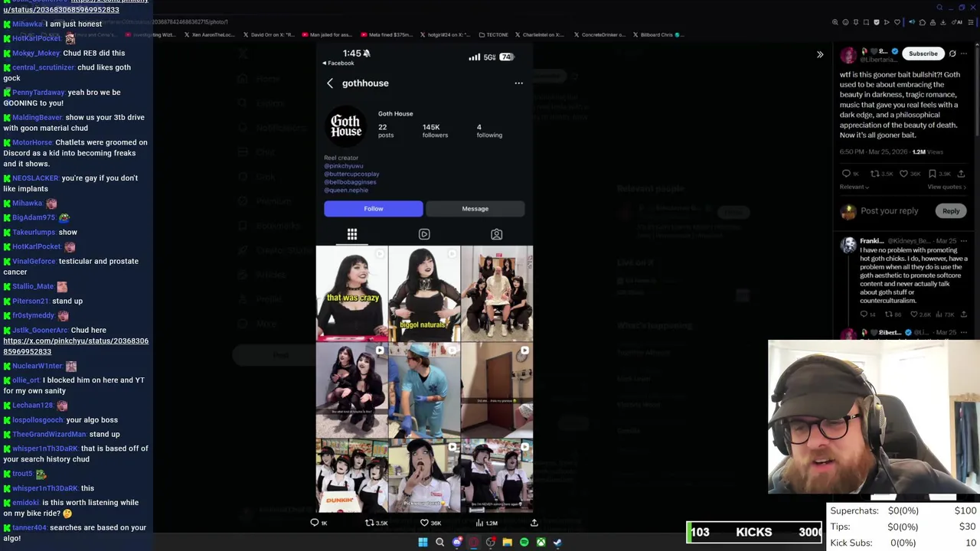Open View quotes link
The width and height of the screenshot is (980, 551).
click(947, 187)
